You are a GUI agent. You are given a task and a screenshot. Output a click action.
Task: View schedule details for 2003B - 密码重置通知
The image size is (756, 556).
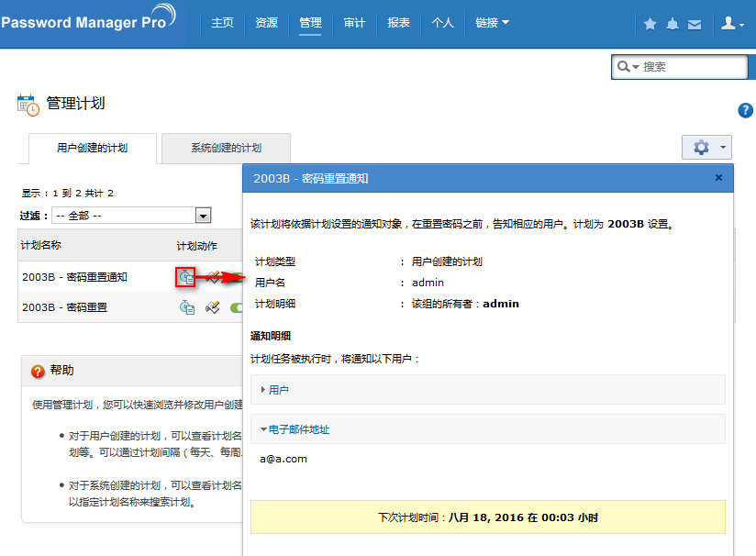point(186,276)
